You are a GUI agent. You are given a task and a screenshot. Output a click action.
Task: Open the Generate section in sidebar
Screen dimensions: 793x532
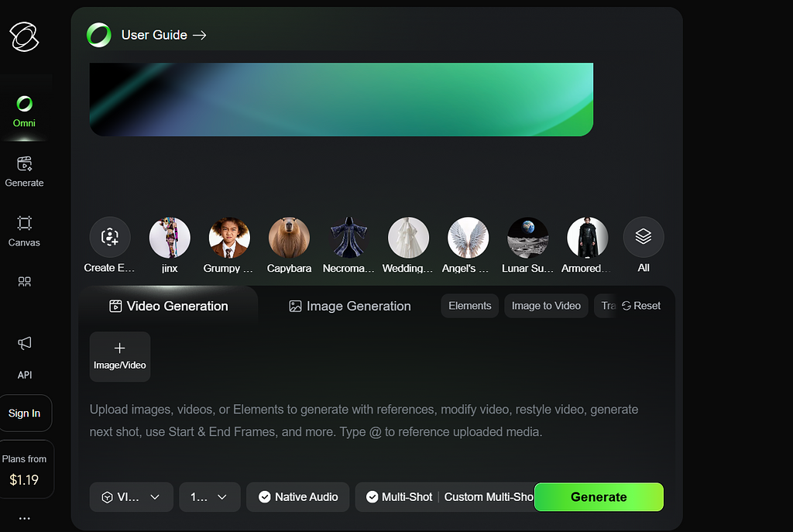click(24, 170)
